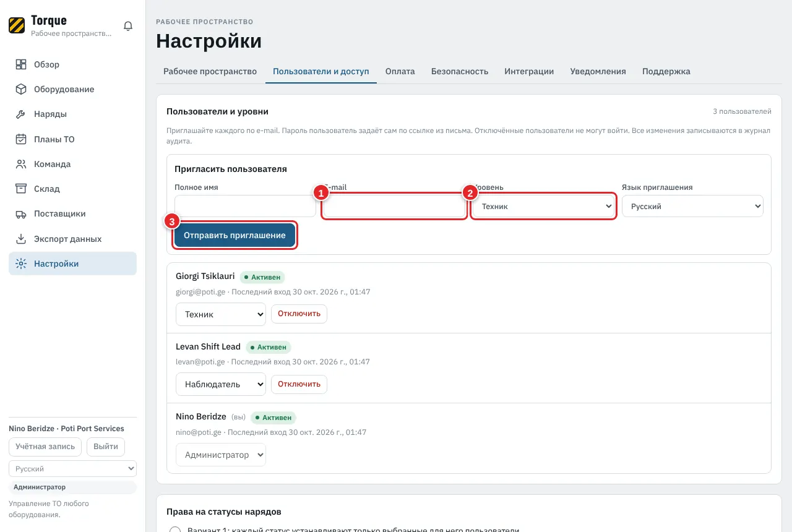The width and height of the screenshot is (792, 532).
Task: Open notifications bell
Action: [x=128, y=26]
